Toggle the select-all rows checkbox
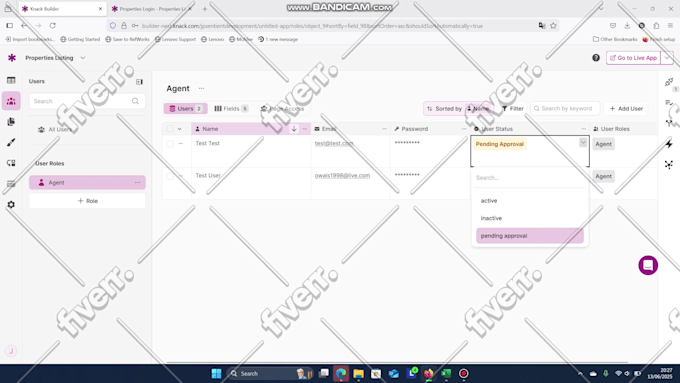The height and width of the screenshot is (383, 680). point(170,129)
